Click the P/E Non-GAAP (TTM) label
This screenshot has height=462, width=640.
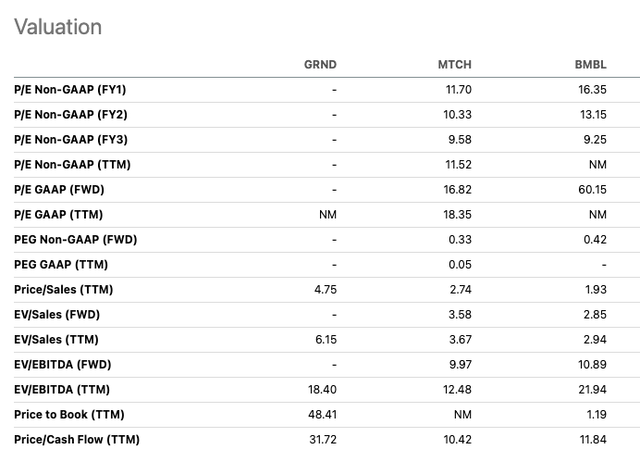72,164
